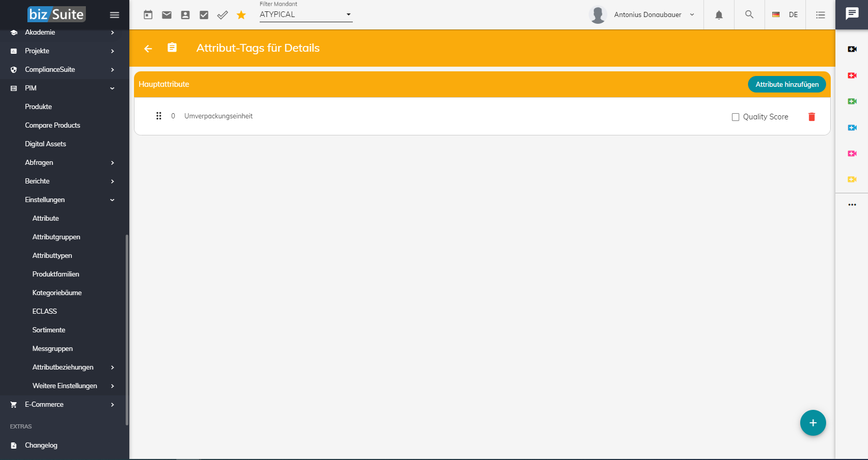868x460 pixels.
Task: Toggle the hamburger sidebar menu
Action: tap(114, 15)
